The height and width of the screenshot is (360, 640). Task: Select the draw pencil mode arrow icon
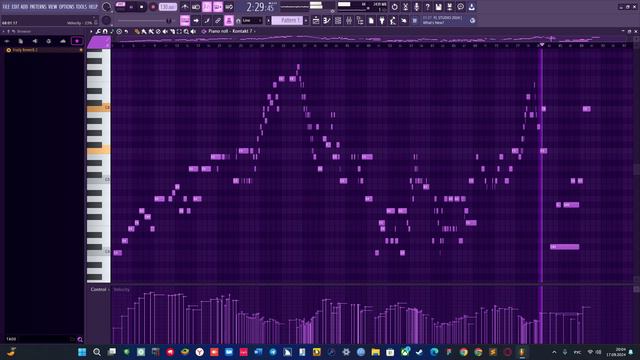coord(196,20)
